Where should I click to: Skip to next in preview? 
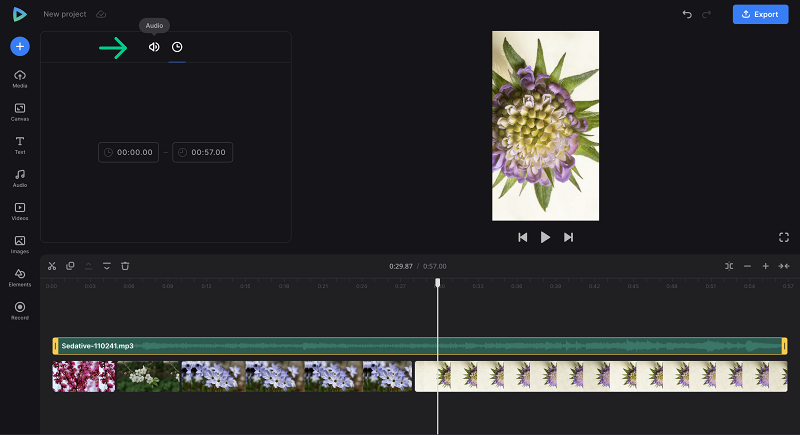coord(568,237)
